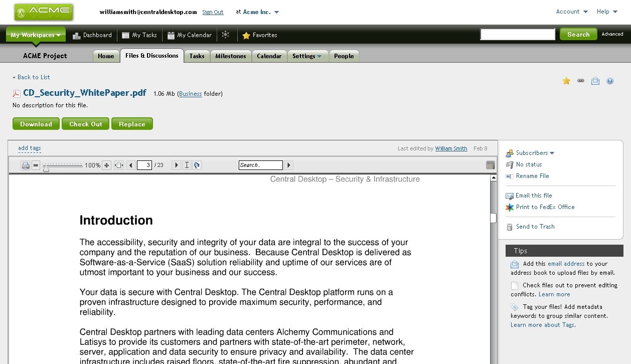
Task: Click the add tags link
Action: [30, 148]
